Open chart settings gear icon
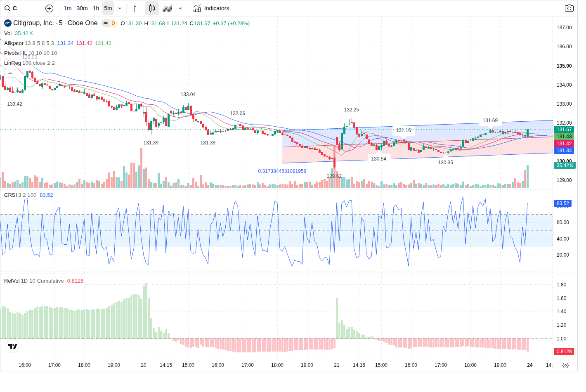 pyautogui.click(x=565, y=365)
